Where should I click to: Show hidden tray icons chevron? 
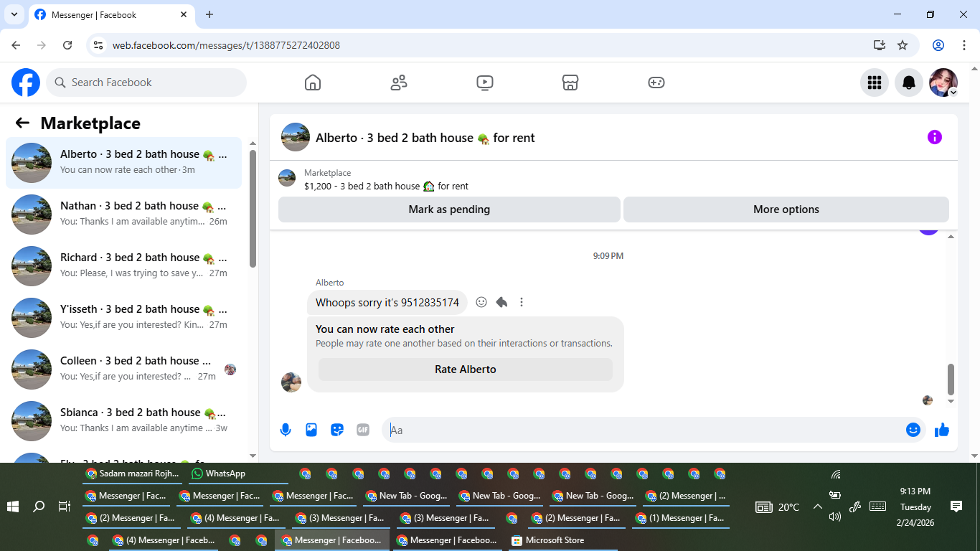(817, 507)
